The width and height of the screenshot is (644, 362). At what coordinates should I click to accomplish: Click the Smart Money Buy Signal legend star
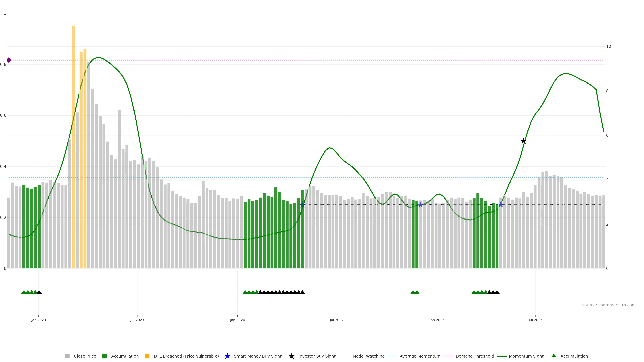(227, 356)
